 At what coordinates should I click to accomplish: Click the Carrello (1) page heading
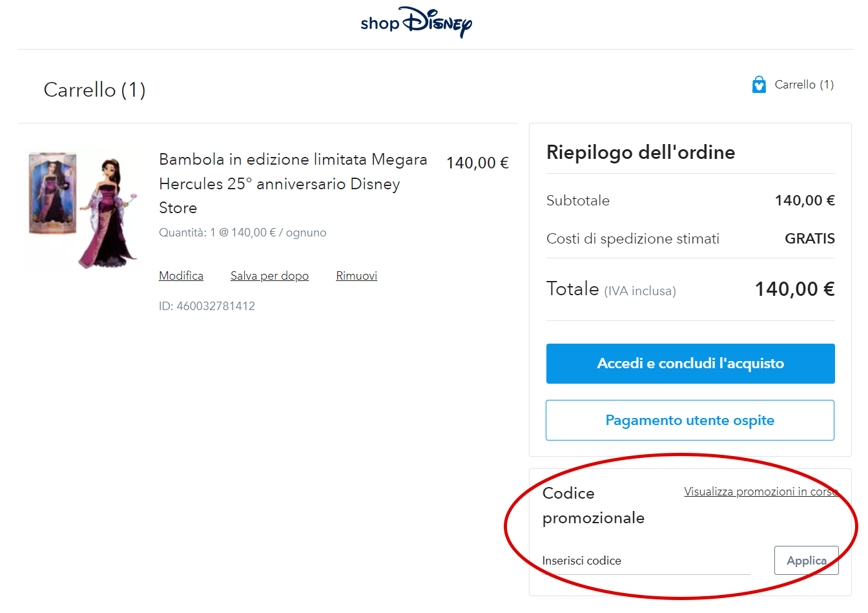tap(95, 90)
